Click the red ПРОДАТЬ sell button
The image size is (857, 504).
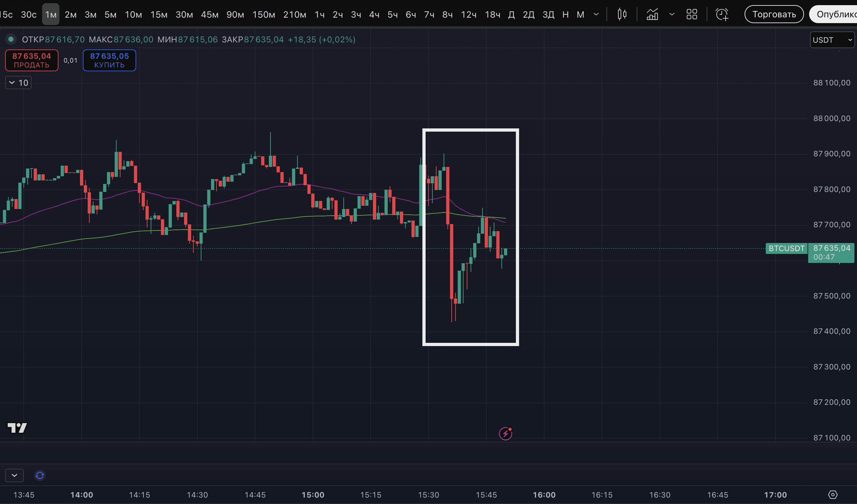tap(31, 60)
